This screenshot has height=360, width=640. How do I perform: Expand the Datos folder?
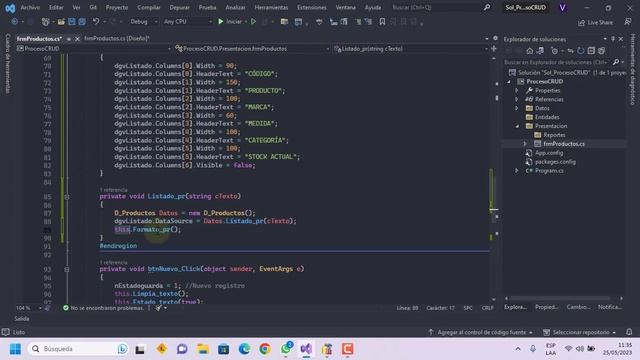(x=517, y=108)
